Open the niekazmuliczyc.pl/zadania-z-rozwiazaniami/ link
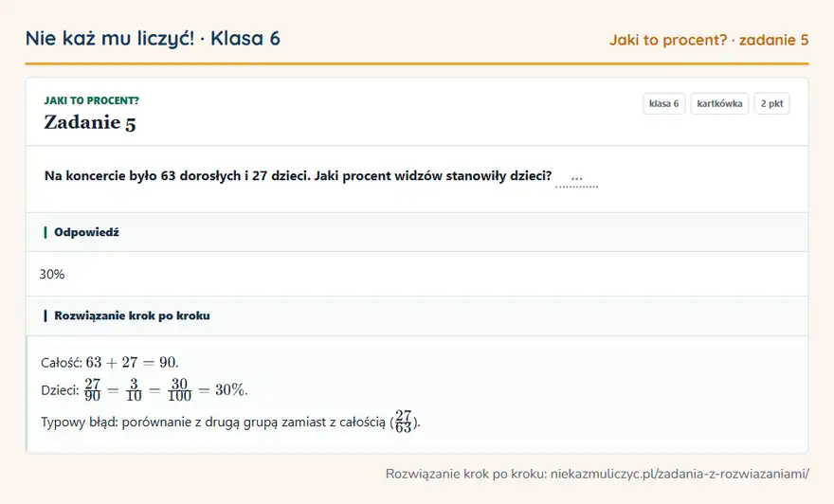This screenshot has height=504, width=834. [680, 474]
